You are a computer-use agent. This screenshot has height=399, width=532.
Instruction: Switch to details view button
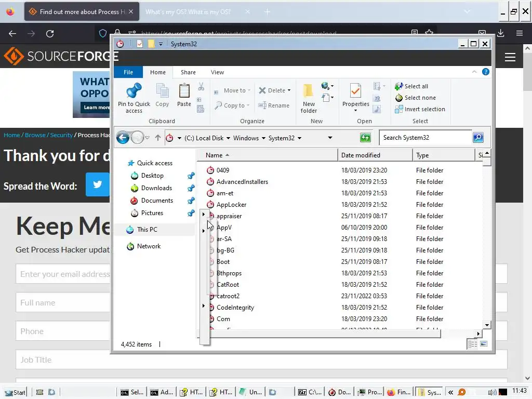472,344
